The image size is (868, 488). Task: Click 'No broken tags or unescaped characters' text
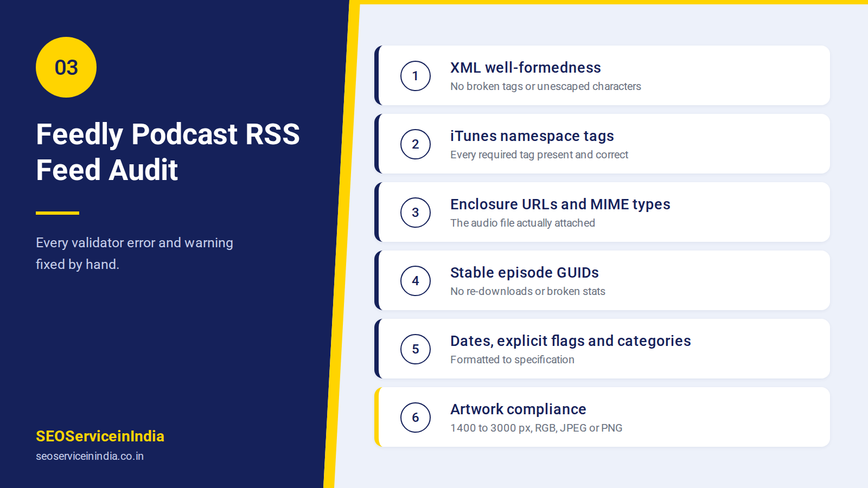pyautogui.click(x=546, y=86)
